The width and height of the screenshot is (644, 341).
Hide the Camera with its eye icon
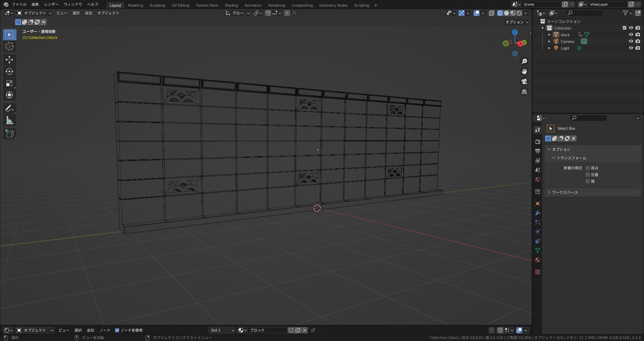coord(631,42)
